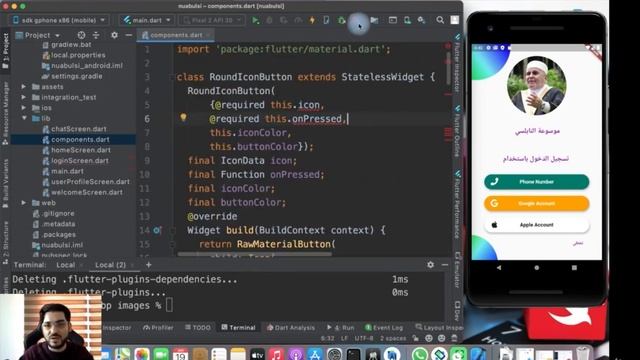This screenshot has height=360, width=640.
Task: Click the yellow light bulb on line 6
Action: [183, 118]
